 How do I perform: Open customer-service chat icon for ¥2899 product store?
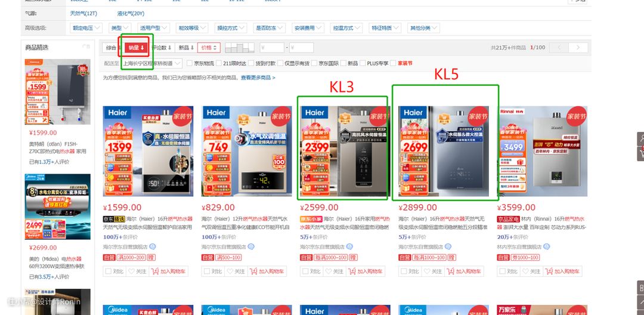(448, 246)
